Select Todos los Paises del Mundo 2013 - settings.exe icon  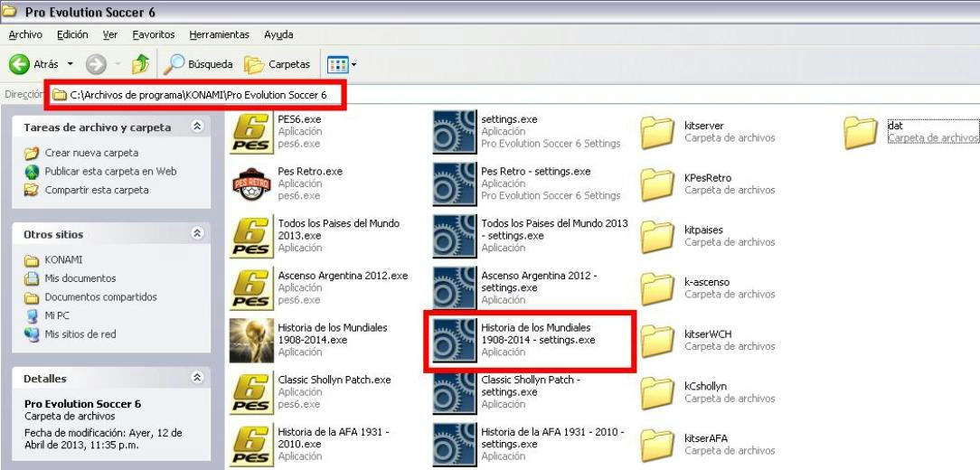(455, 236)
